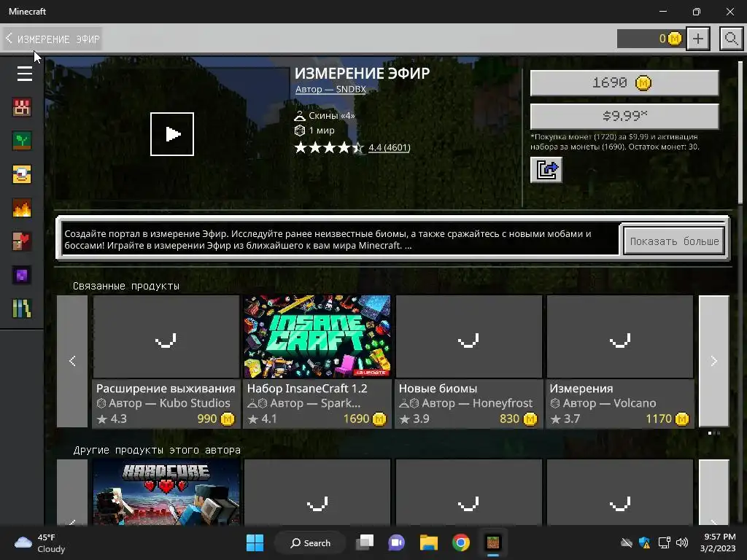747x560 pixels.
Task: Share this pack using share icon
Action: tap(546, 170)
